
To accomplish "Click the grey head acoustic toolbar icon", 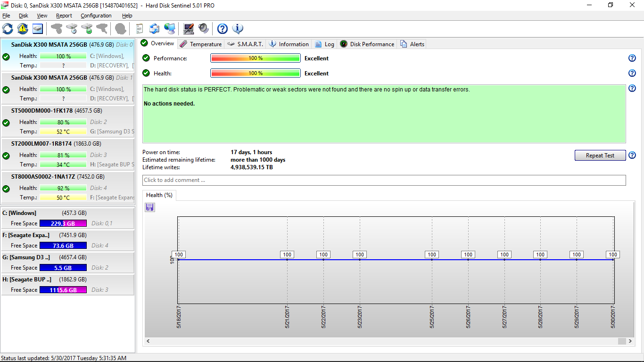I will (x=121, y=29).
